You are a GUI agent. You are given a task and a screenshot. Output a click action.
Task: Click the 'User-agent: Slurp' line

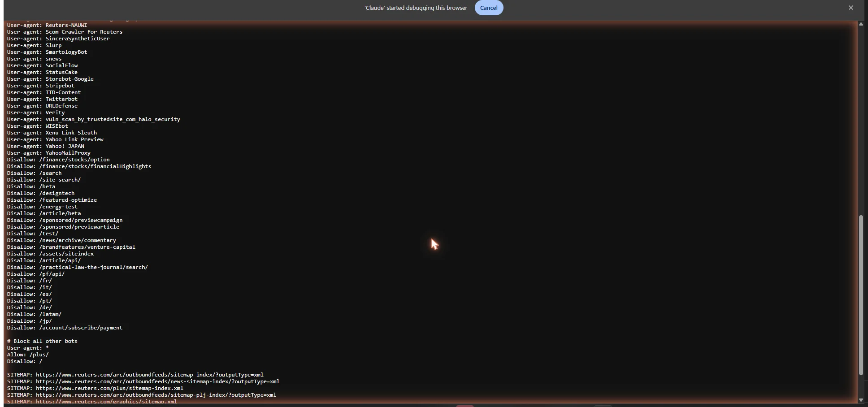34,45
